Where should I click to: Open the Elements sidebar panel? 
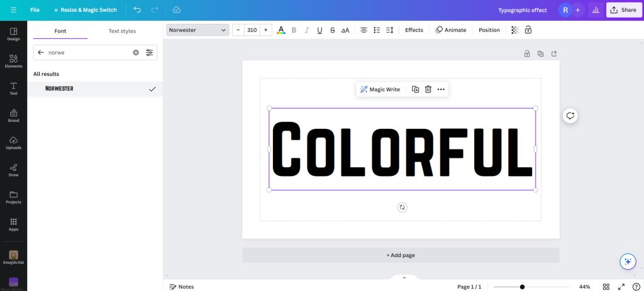point(13,61)
